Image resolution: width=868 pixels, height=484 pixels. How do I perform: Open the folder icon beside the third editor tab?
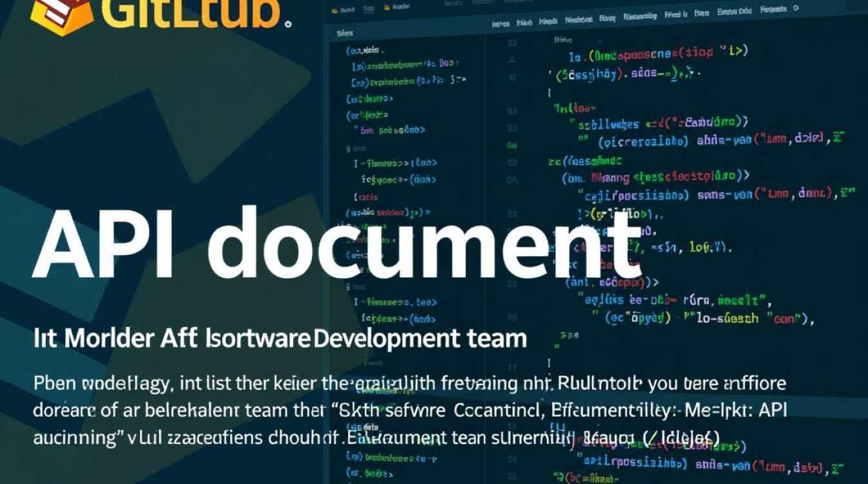(386, 9)
